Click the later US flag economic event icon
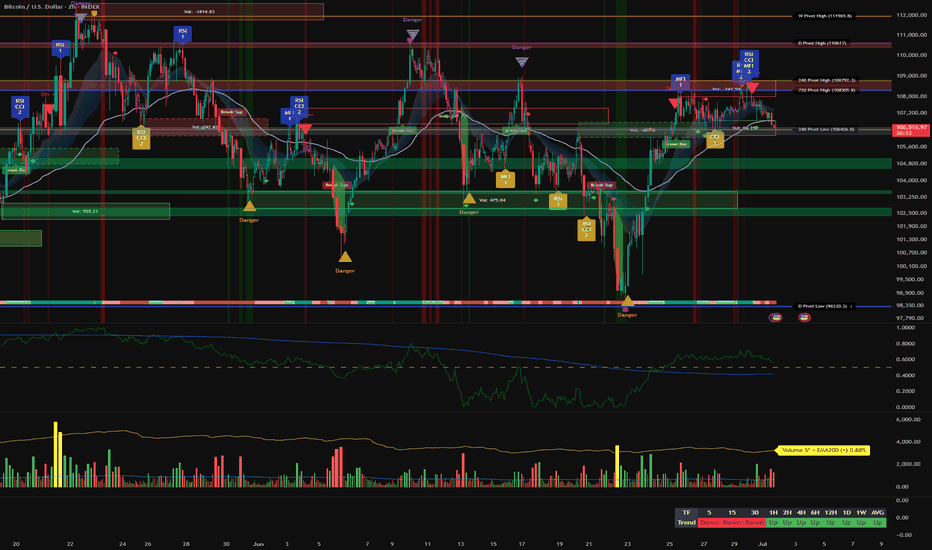Screen dimensions: 932x550 pyautogui.click(x=804, y=318)
